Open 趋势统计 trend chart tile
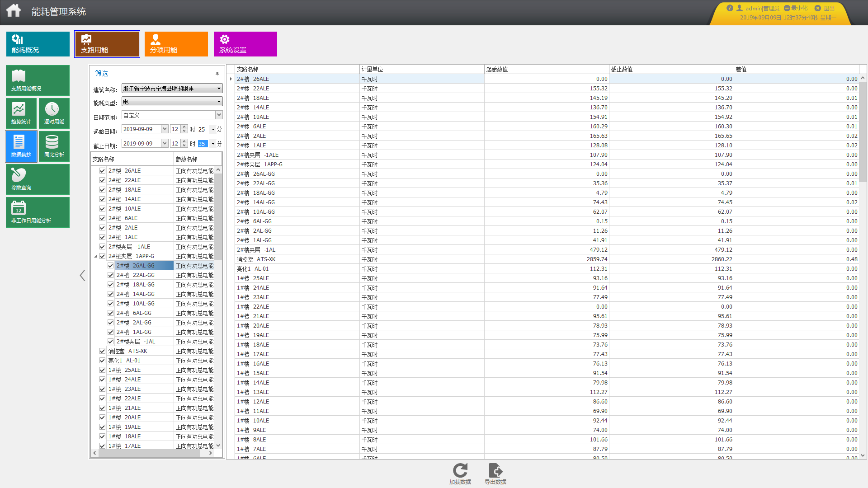The height and width of the screenshot is (488, 868). coord(21,113)
